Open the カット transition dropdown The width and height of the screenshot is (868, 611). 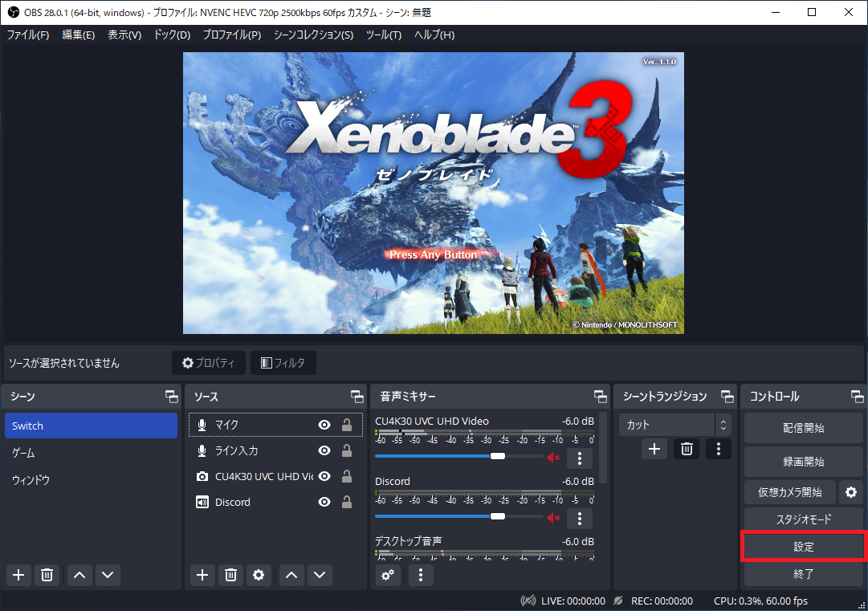tap(674, 425)
